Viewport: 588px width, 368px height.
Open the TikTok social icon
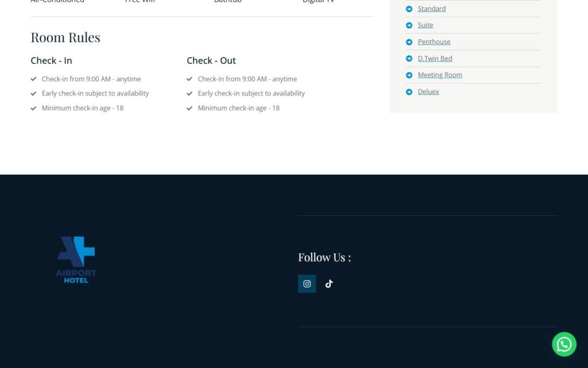pyautogui.click(x=329, y=283)
